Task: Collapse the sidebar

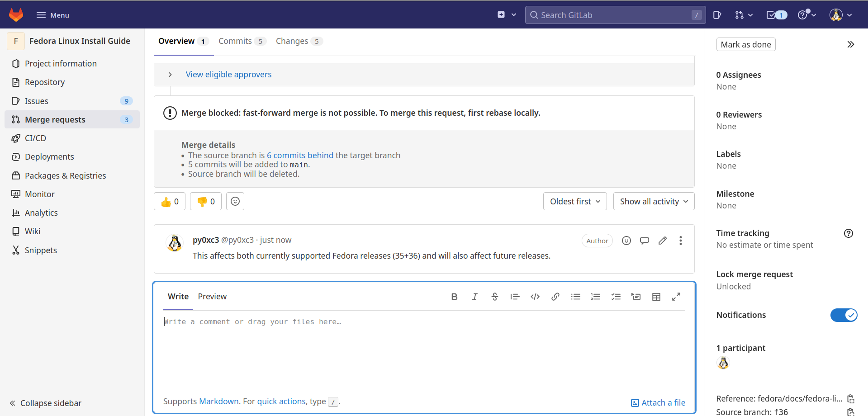Action: click(x=46, y=403)
